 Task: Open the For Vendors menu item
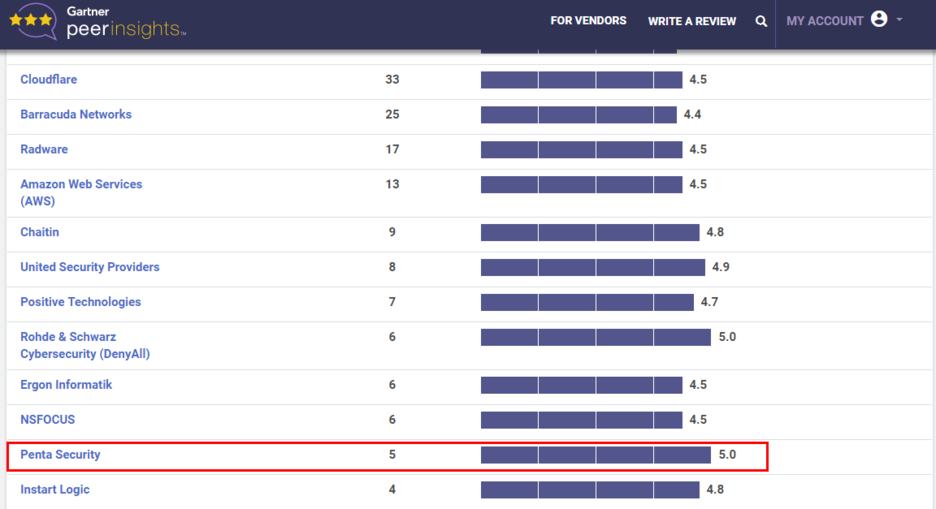(x=588, y=21)
